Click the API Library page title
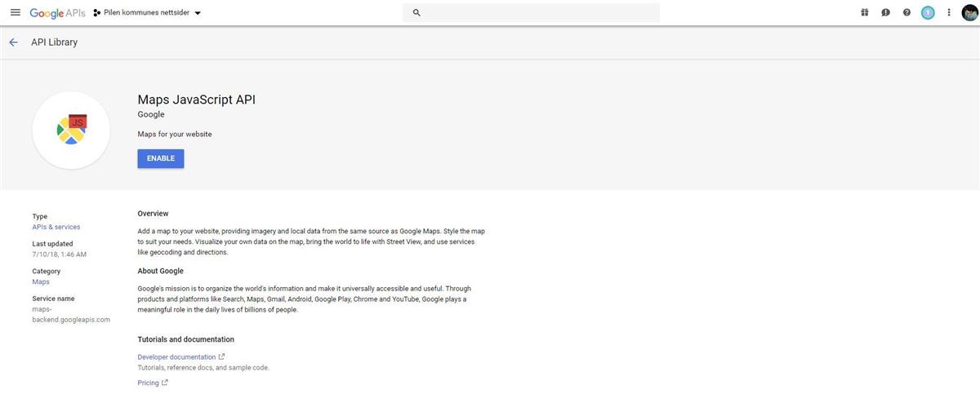This screenshot has height=394, width=980. coord(54,42)
